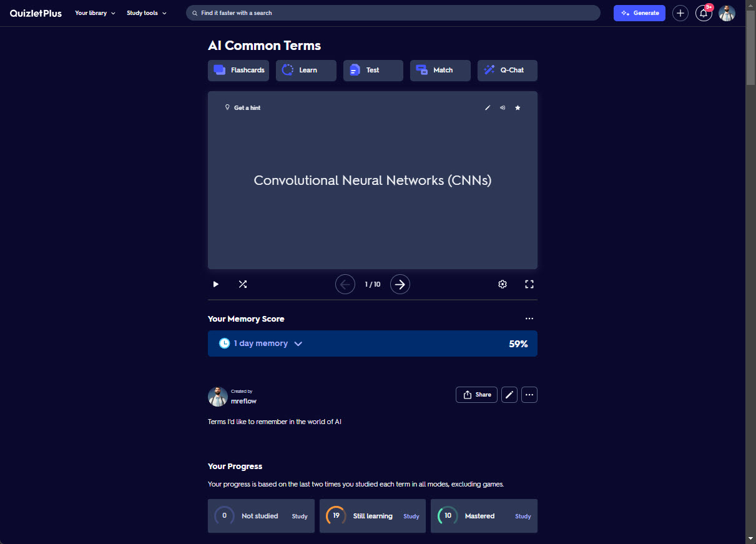The height and width of the screenshot is (544, 756).
Task: Study the Not studied terms
Action: click(x=300, y=517)
